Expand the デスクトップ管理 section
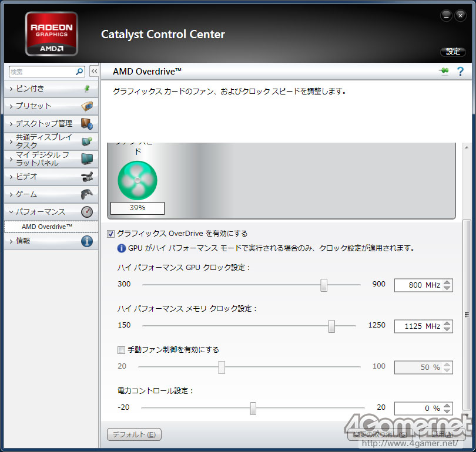Viewport: 476px width, 452px height. [51, 124]
